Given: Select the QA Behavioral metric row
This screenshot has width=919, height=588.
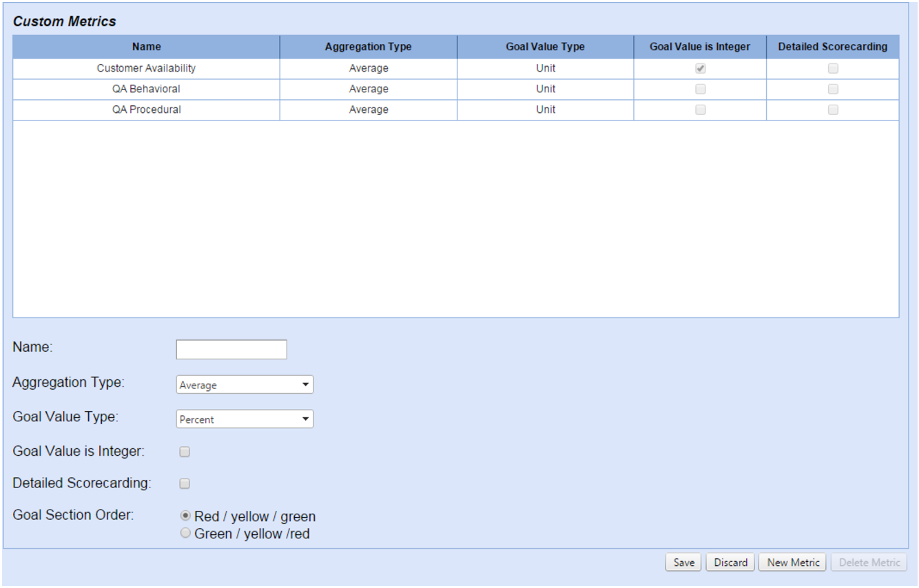Looking at the screenshot, I should 146,90.
